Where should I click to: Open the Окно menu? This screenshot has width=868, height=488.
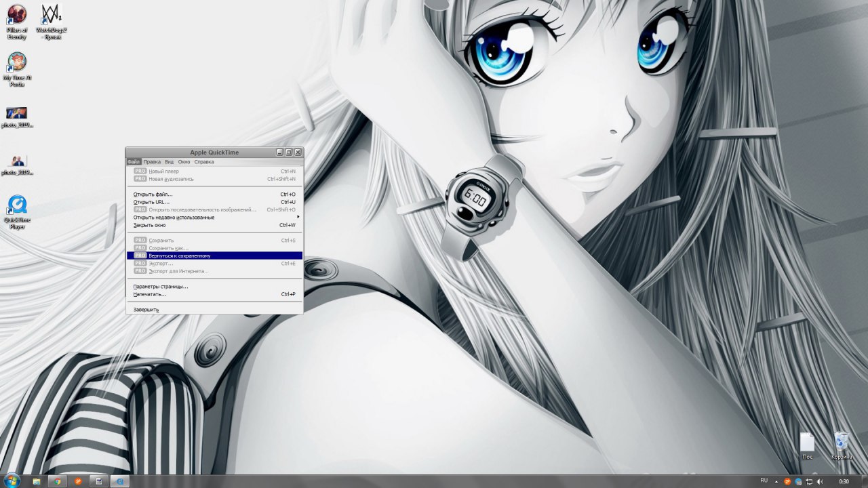click(184, 162)
